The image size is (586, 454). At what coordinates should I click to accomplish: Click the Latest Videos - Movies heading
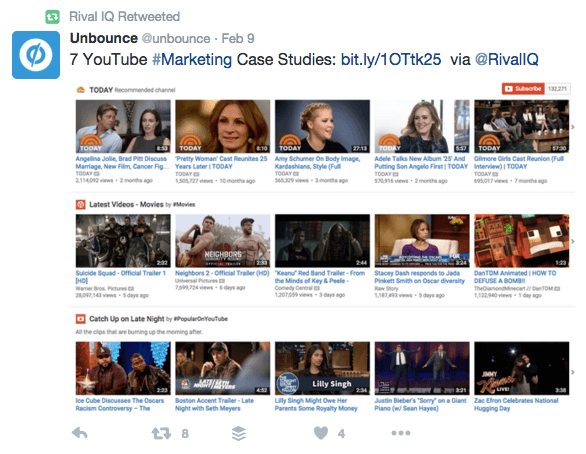coord(126,204)
